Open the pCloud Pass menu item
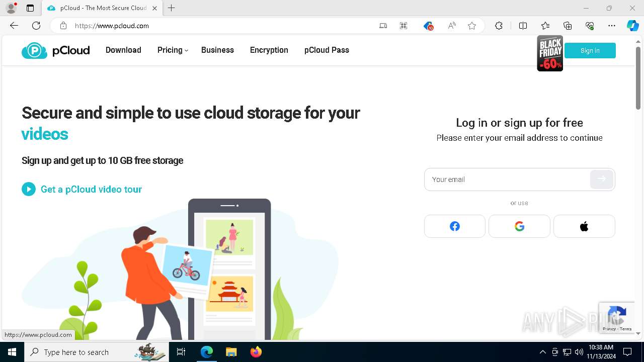 [327, 50]
